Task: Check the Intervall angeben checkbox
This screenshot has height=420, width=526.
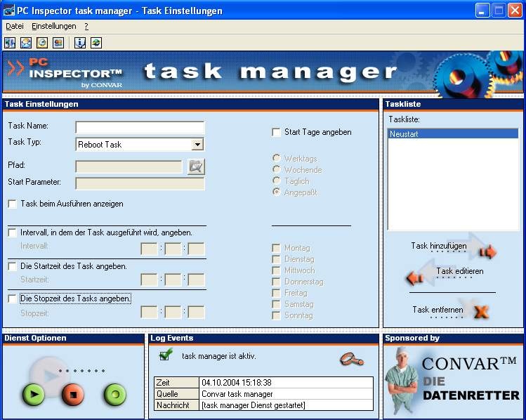Action: [12, 232]
